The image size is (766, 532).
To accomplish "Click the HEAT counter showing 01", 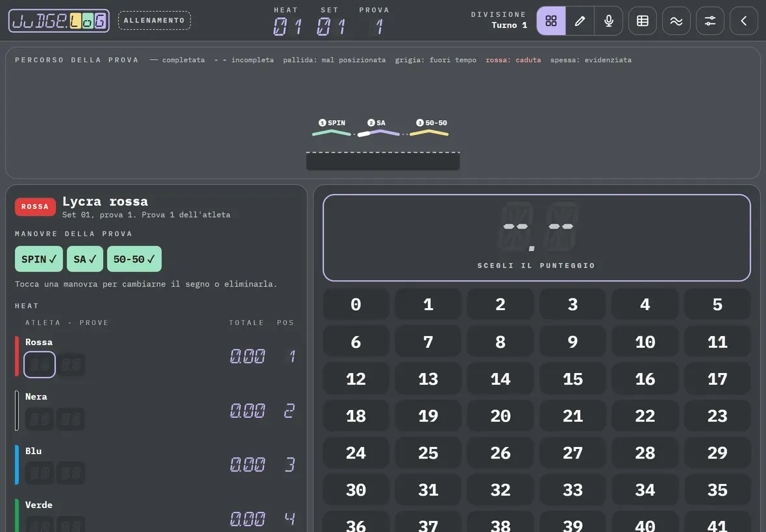I will [x=287, y=26].
